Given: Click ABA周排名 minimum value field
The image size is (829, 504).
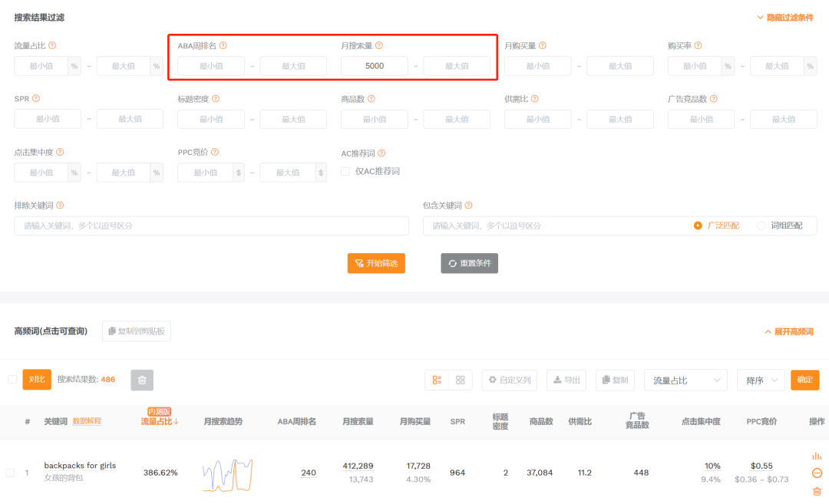Looking at the screenshot, I should coord(211,66).
